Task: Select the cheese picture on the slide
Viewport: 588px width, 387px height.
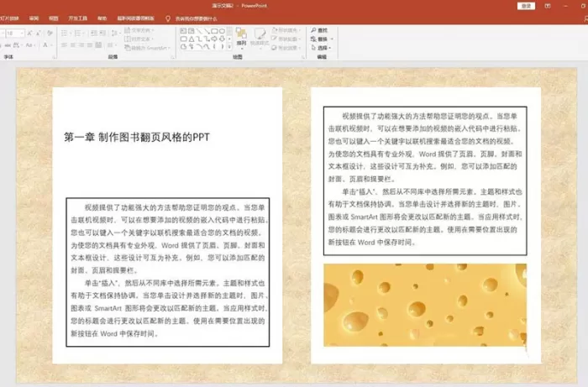Action: point(425,305)
